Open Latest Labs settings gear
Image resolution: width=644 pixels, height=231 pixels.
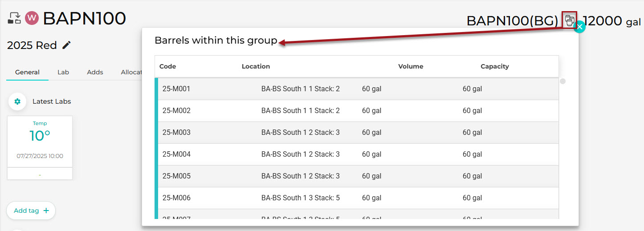pyautogui.click(x=17, y=101)
